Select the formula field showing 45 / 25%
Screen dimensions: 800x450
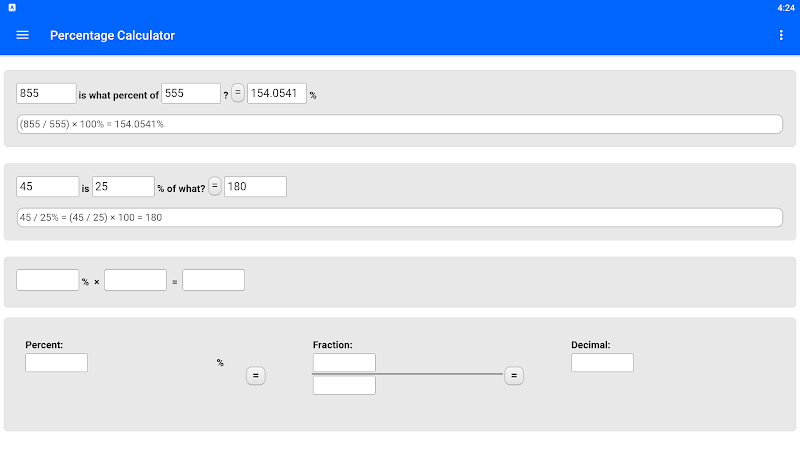pyautogui.click(x=399, y=217)
